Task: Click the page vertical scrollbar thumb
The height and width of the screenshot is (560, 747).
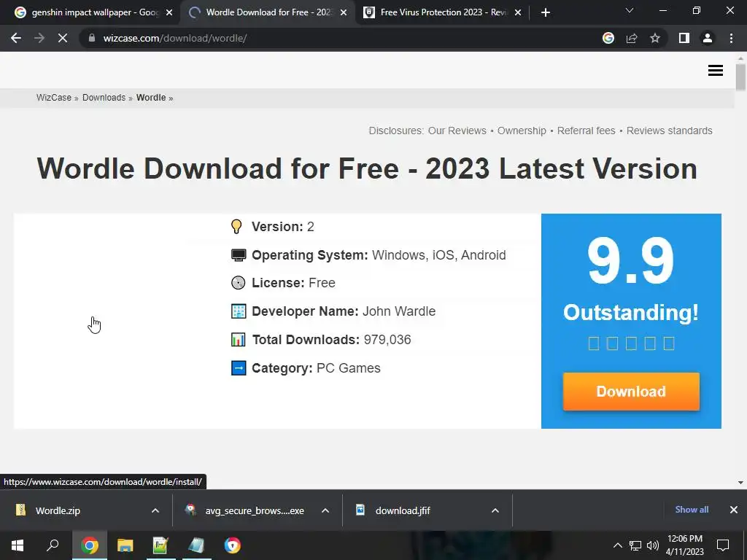Action: (x=740, y=77)
